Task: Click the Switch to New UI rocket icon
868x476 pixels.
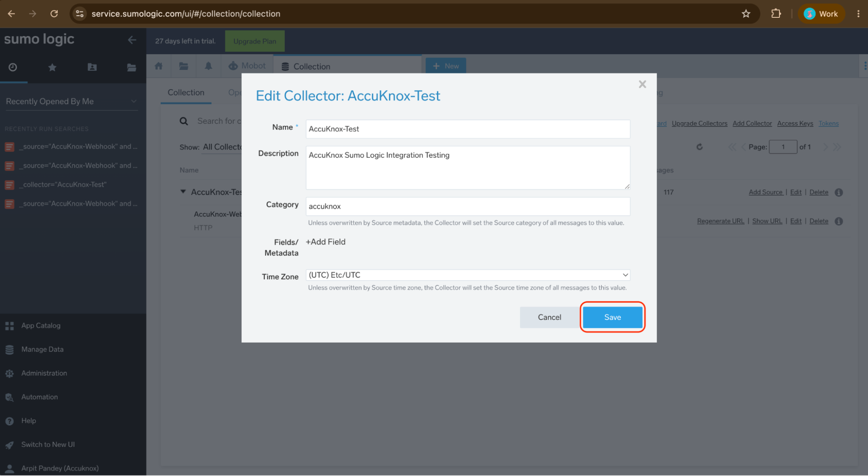Action: click(10, 445)
